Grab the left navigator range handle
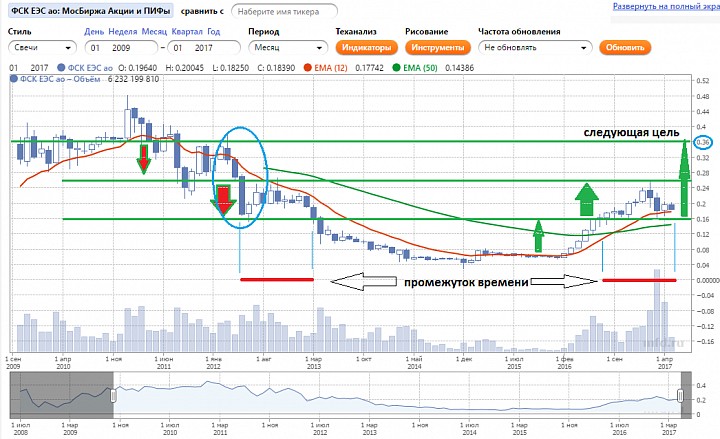 tap(113, 395)
